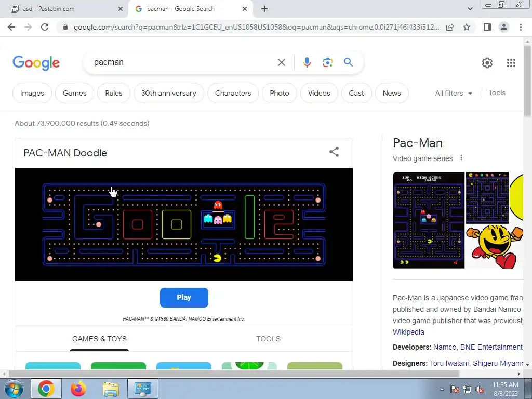This screenshot has width=532, height=399.
Task: Open search Tools
Action: (497, 92)
